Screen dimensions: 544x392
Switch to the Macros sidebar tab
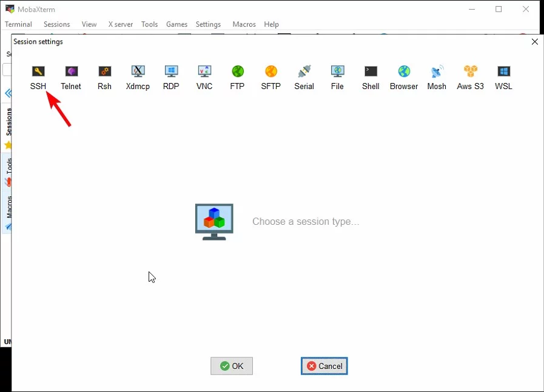7,212
